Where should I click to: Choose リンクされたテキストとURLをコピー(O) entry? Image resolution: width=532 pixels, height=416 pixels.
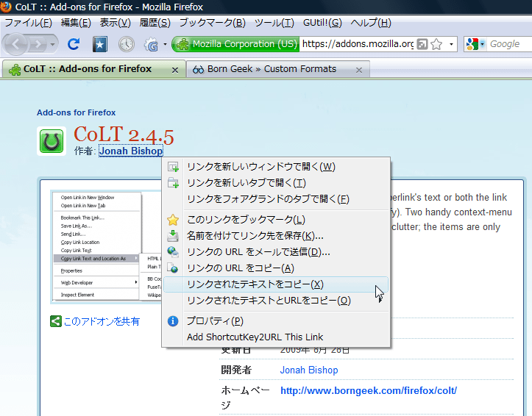pos(276,301)
